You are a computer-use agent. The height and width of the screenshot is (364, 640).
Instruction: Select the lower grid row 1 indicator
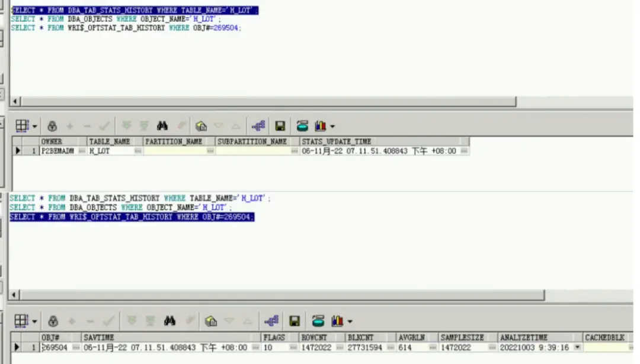click(17, 347)
